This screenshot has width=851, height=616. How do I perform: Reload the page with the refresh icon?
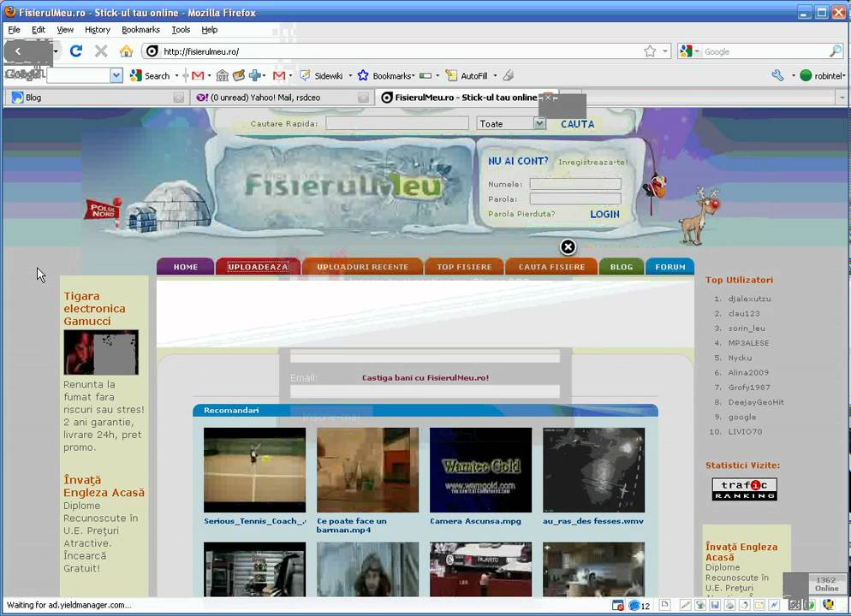tap(76, 51)
